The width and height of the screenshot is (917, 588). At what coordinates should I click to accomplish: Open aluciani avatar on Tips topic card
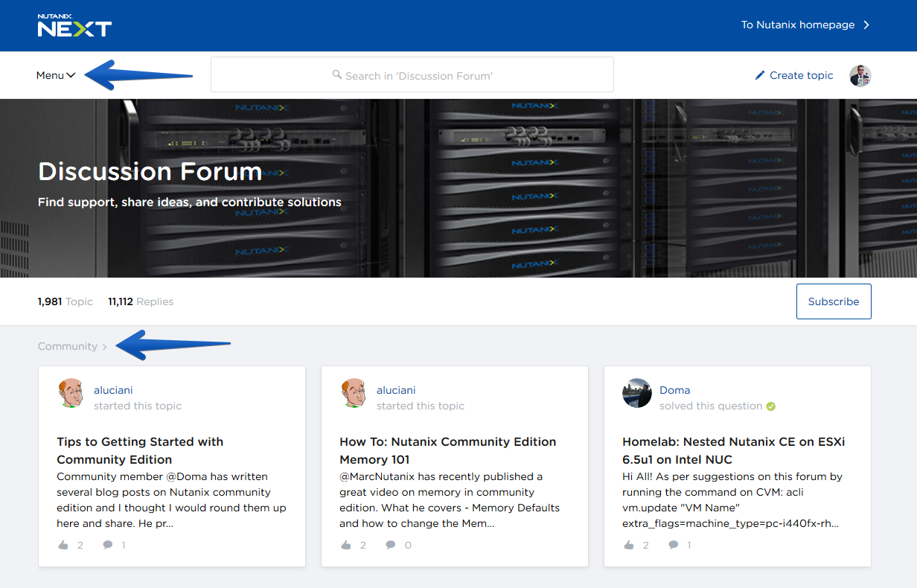(71, 393)
